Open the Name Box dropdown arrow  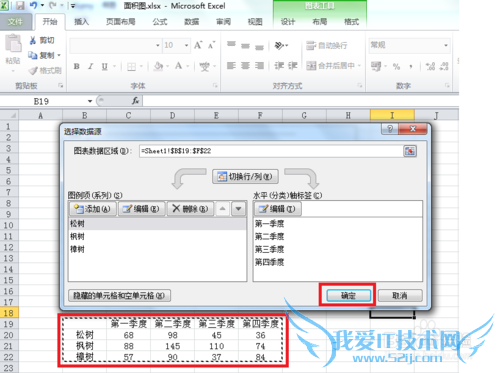[90, 101]
